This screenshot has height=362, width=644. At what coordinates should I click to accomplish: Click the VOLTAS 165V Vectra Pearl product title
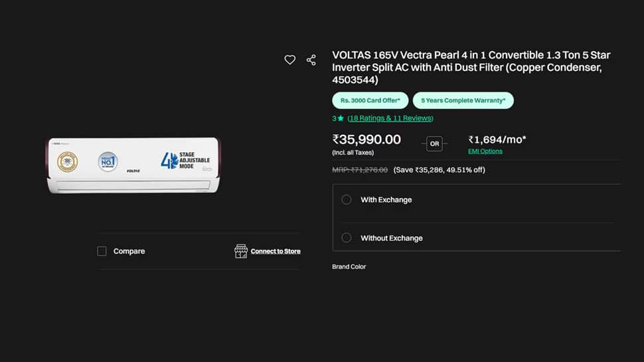(471, 67)
